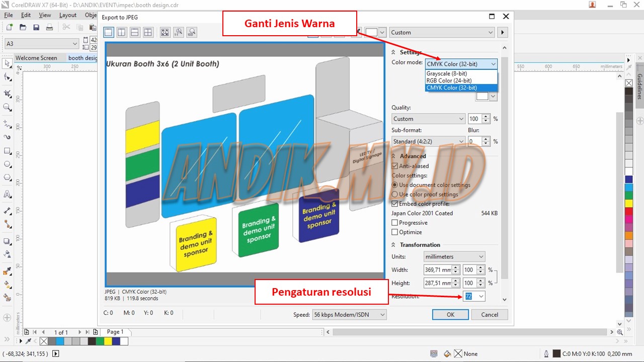Click the Cancel button
Viewport: 644px width, 362px height.
tap(490, 315)
